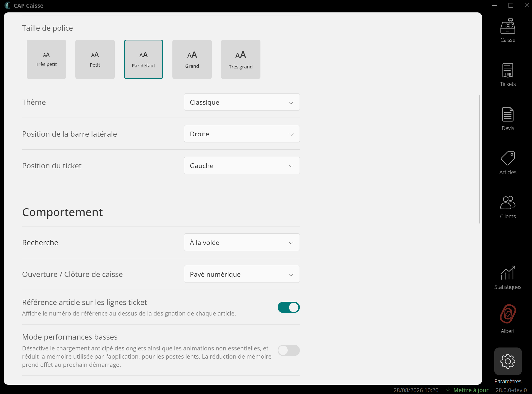Viewport: 532px width, 394px height.
Task: Open the Tickets receipt icon
Action: (508, 70)
